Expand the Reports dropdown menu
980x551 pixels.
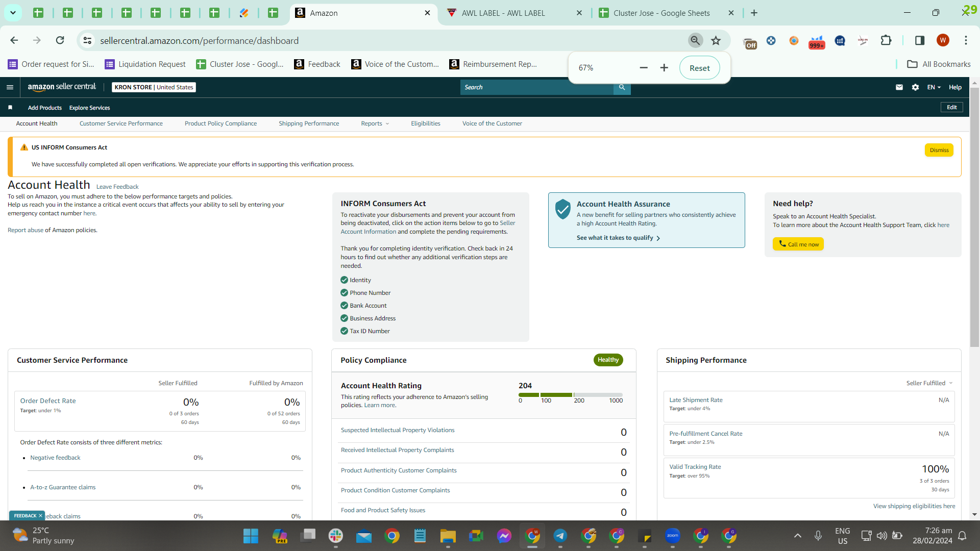(375, 123)
